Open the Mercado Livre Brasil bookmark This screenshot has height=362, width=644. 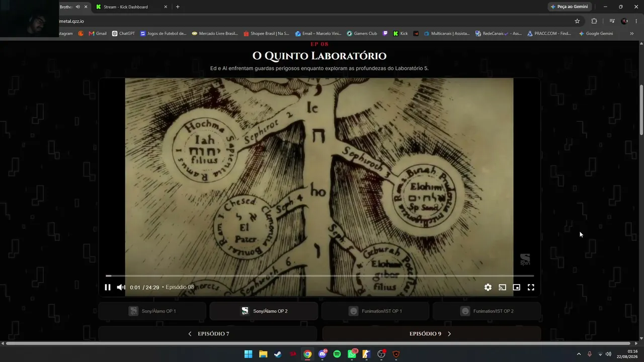click(215, 34)
